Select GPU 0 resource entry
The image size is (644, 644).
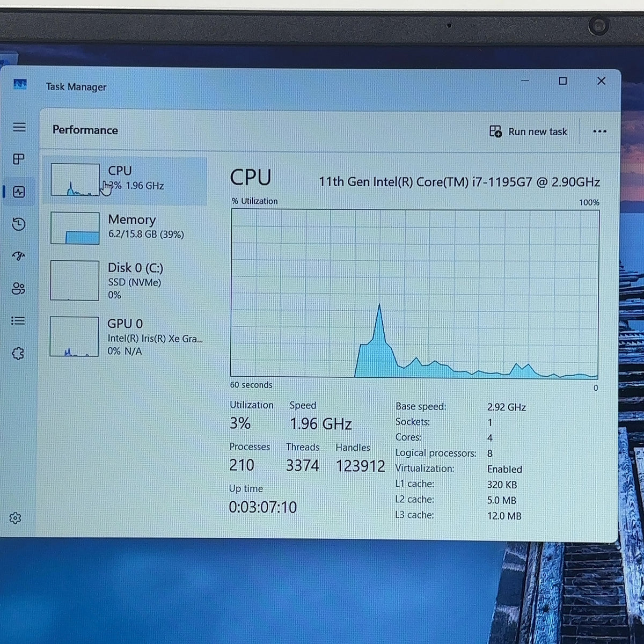point(125,336)
